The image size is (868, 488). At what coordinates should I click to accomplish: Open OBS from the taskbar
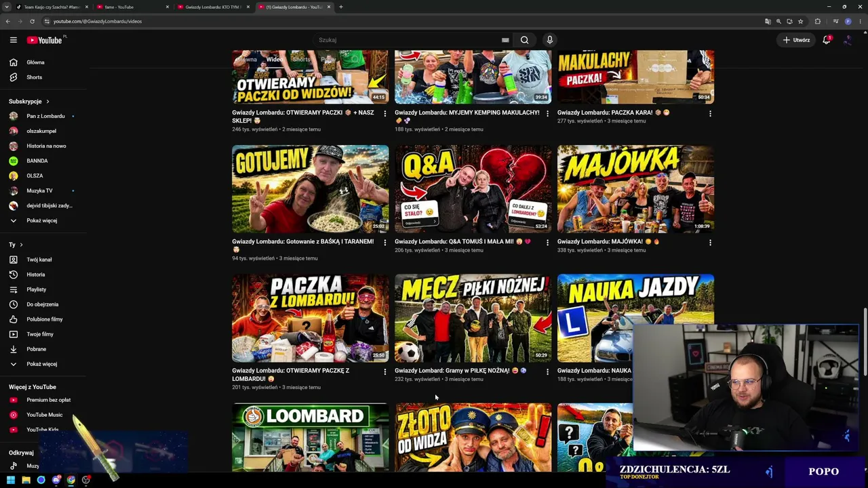click(x=86, y=480)
